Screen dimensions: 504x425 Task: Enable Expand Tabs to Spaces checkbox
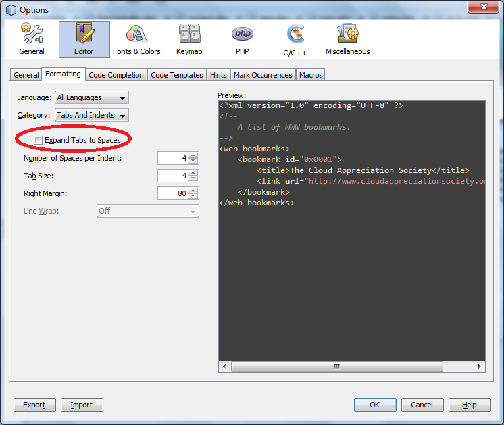click(38, 140)
